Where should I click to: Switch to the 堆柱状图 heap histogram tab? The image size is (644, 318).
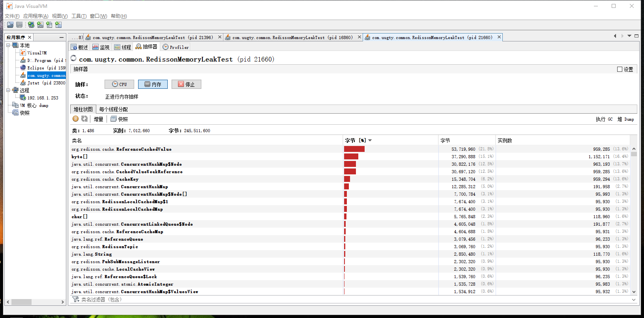(83, 109)
